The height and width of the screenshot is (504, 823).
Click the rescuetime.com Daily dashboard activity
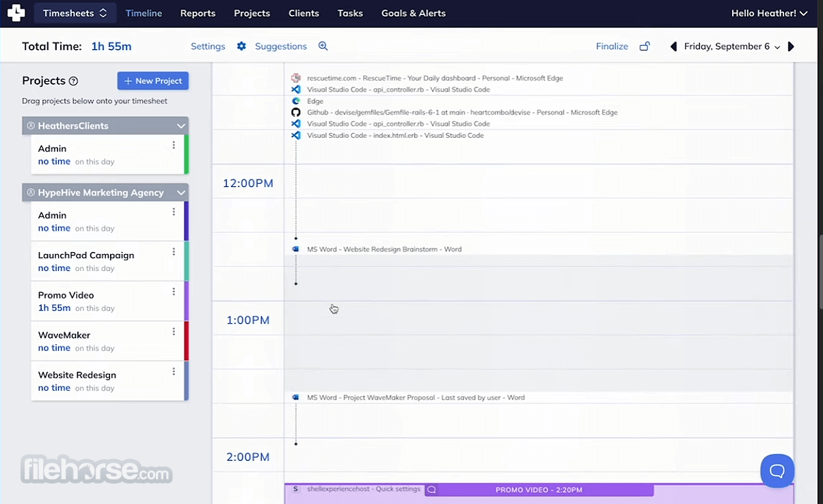[435, 78]
